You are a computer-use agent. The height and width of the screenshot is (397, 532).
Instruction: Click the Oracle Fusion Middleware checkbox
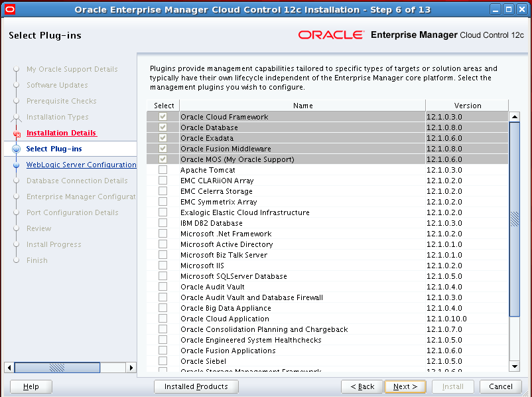(x=163, y=149)
